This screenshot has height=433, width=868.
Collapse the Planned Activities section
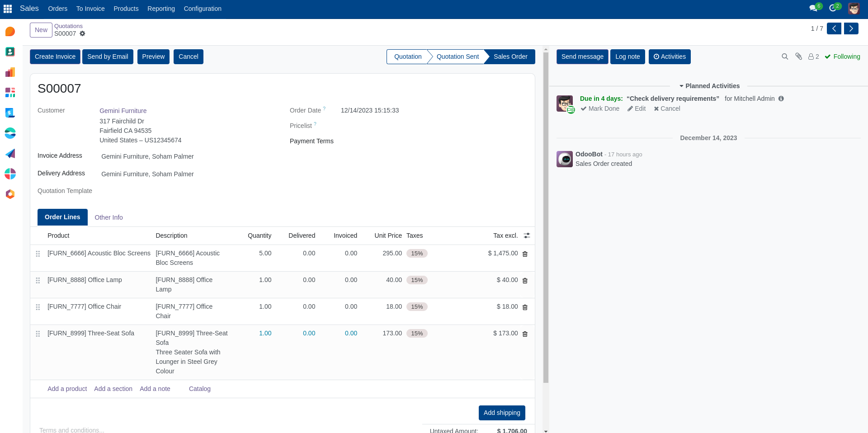(709, 86)
